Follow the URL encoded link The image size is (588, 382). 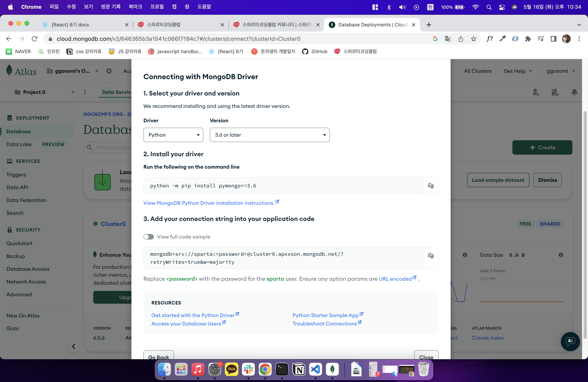(x=398, y=279)
